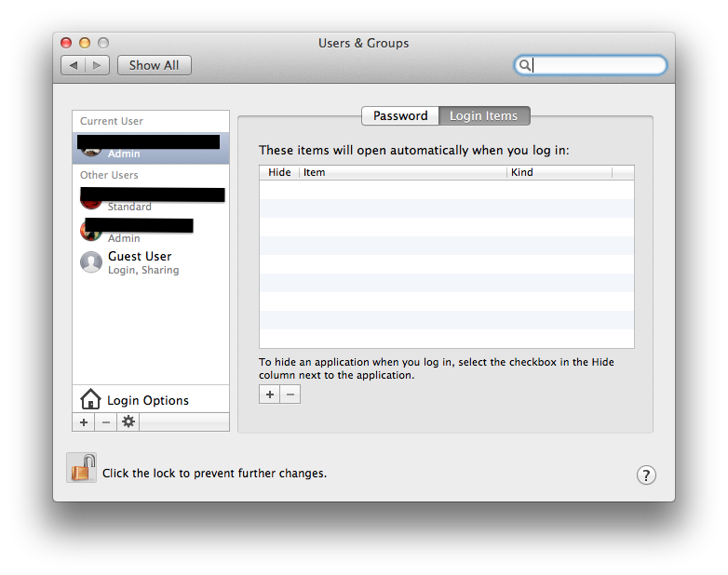Select the Login Items tab

point(483,116)
